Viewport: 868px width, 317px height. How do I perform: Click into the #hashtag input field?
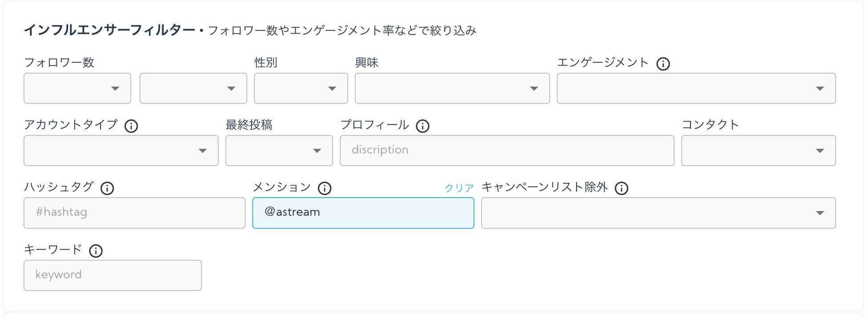(134, 213)
